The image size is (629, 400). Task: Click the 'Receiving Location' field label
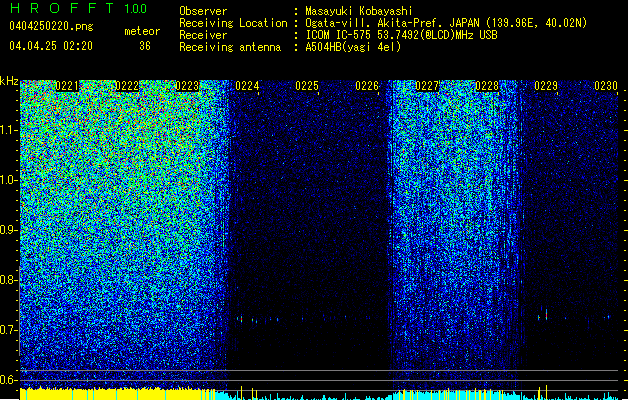[x=233, y=23]
